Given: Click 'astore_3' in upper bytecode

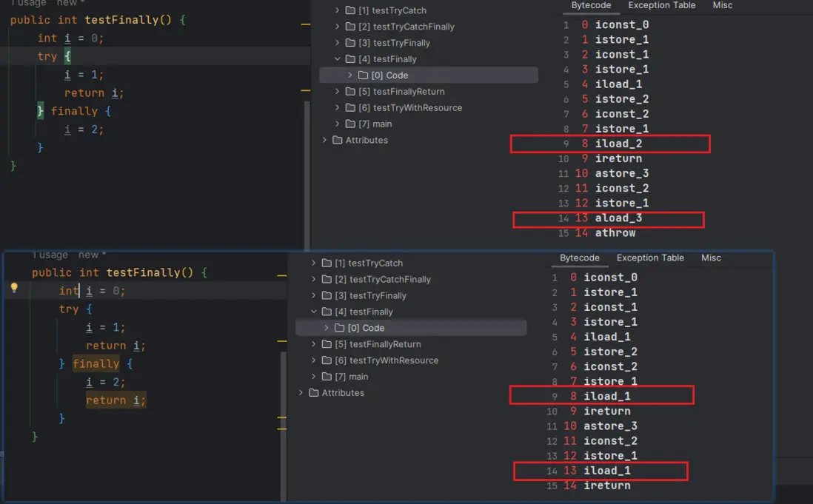Looking at the screenshot, I should click(x=622, y=173).
